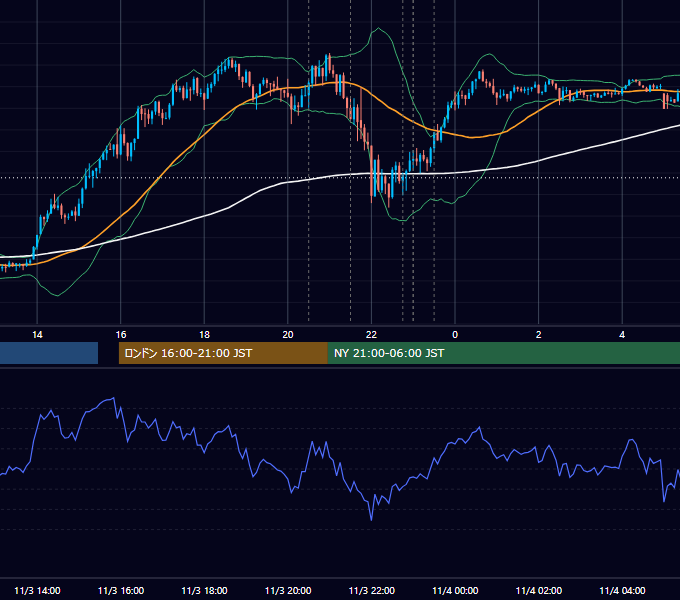Click the '22' hour label on price chart axis
Viewport: 680px width, 600px height.
[371, 335]
